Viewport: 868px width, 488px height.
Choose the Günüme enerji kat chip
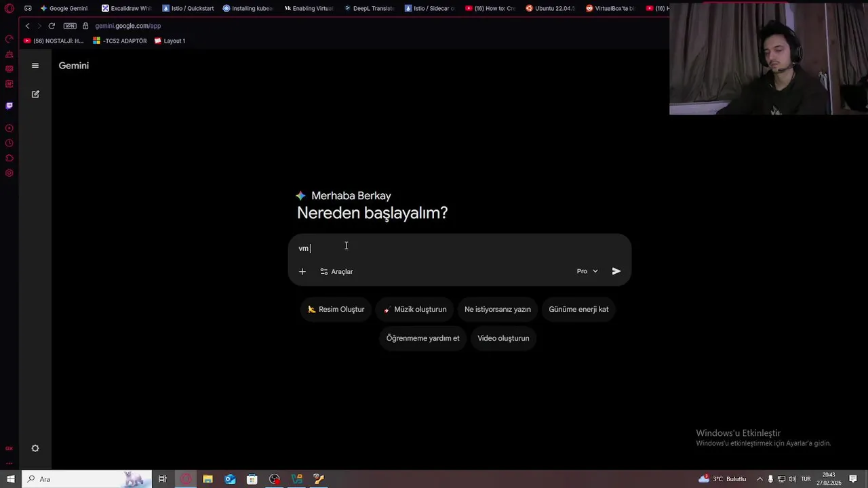pos(578,309)
